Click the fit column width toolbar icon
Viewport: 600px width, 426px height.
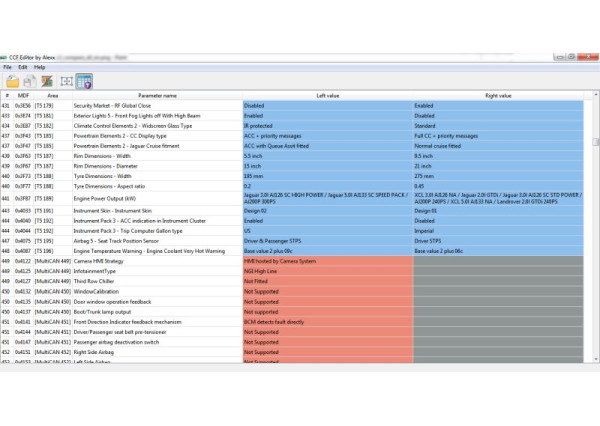coord(66,81)
